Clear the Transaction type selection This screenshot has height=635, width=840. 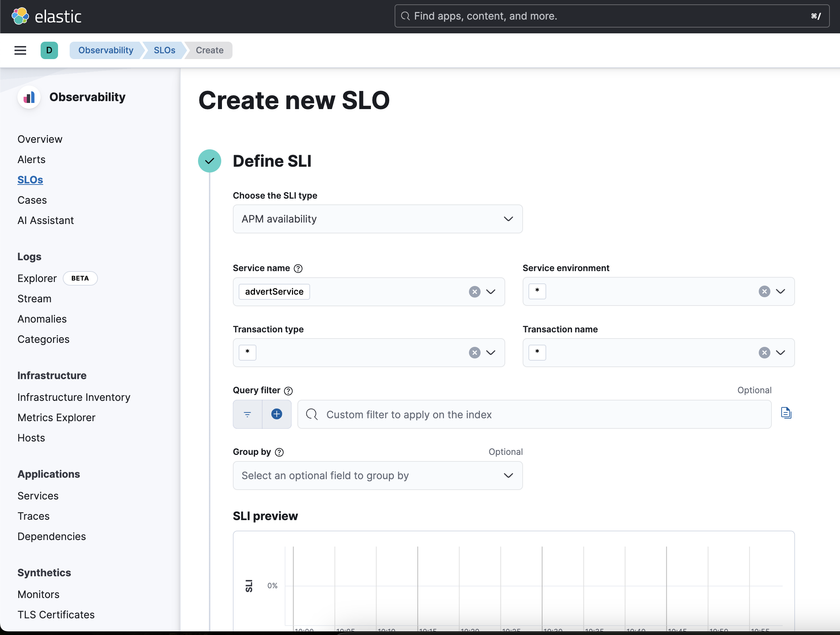point(475,353)
